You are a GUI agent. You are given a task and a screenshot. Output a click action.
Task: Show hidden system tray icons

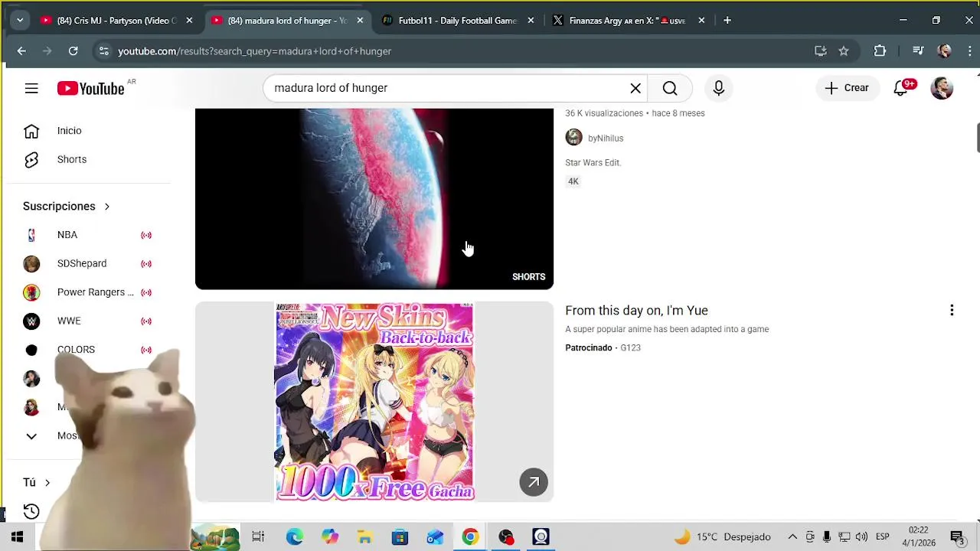pyautogui.click(x=792, y=537)
